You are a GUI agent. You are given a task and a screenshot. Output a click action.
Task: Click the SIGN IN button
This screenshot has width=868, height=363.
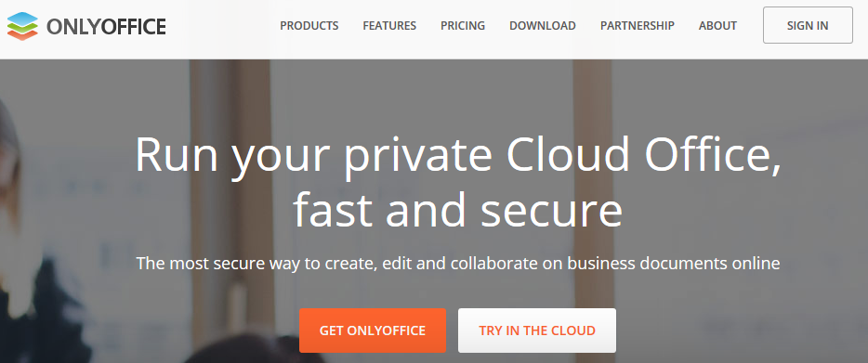coord(808,25)
